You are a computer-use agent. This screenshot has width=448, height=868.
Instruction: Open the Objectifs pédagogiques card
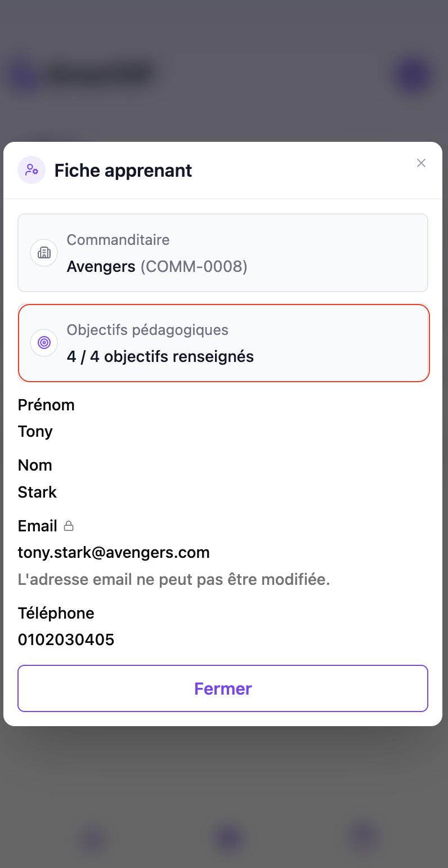tap(224, 343)
